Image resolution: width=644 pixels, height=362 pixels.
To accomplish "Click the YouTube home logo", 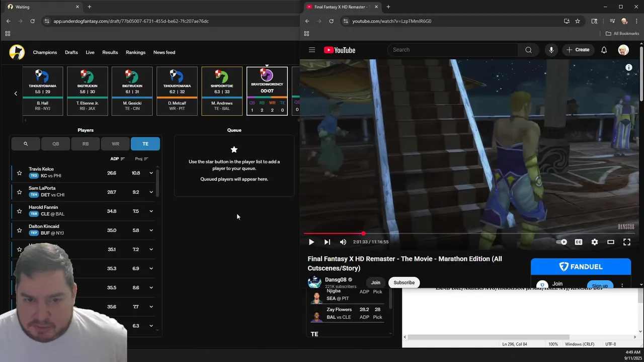I will (340, 50).
